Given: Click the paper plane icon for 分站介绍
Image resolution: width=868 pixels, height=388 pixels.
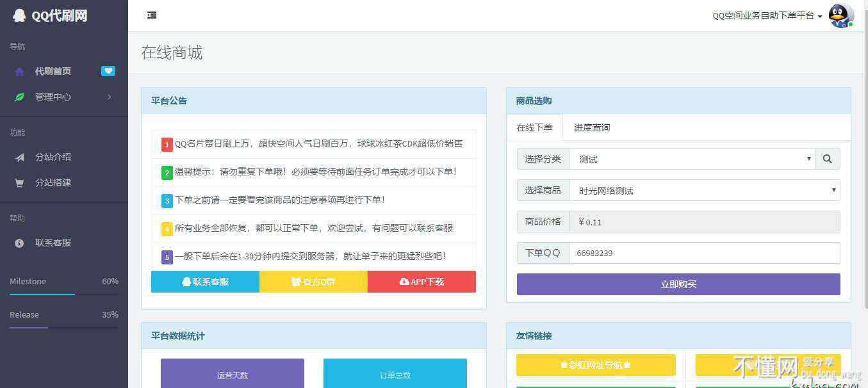Looking at the screenshot, I should click(20, 158).
